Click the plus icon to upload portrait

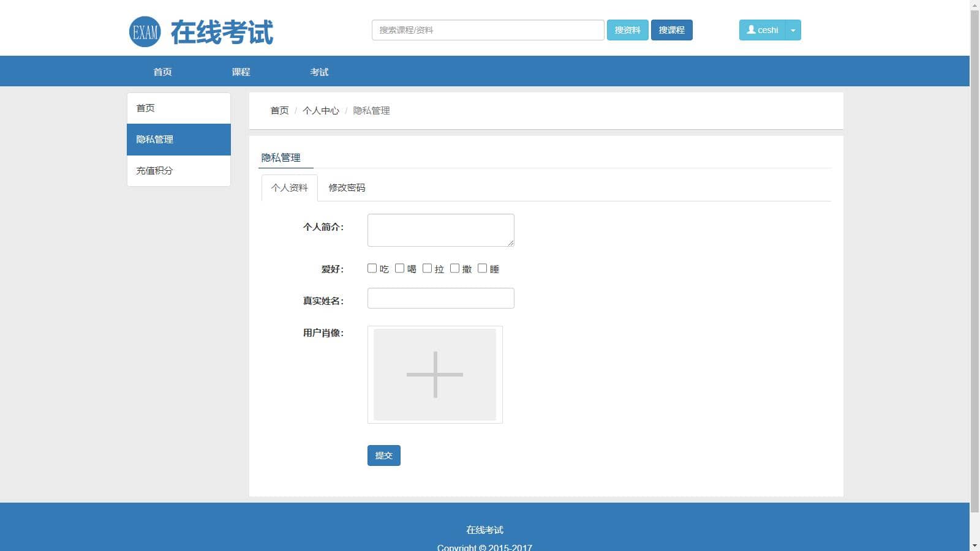(x=435, y=375)
